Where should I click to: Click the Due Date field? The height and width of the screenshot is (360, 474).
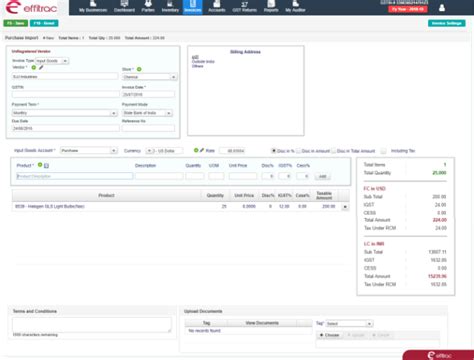[65, 128]
